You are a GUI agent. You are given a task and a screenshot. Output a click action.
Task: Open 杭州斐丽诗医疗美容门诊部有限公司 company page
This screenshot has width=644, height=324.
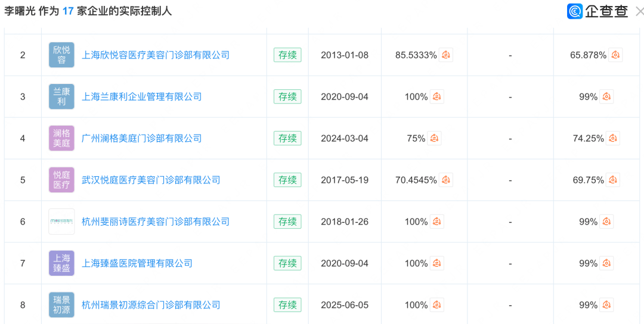[x=156, y=222]
